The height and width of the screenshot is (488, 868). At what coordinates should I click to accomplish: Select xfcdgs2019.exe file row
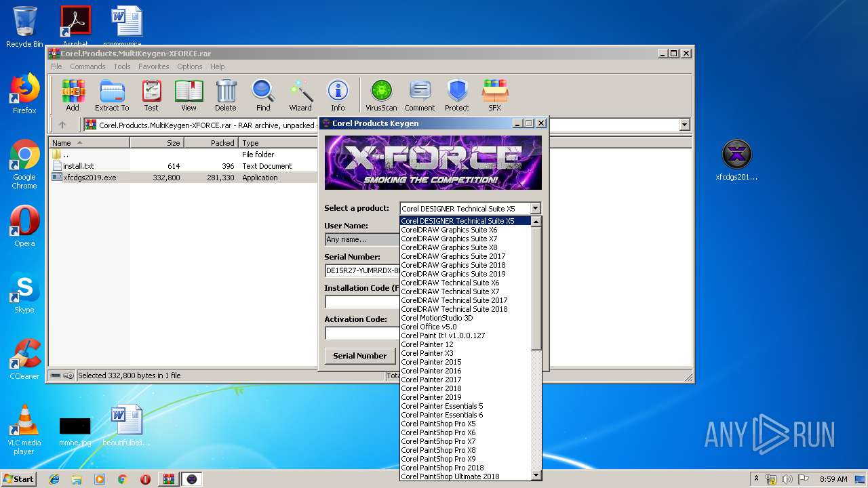click(183, 178)
